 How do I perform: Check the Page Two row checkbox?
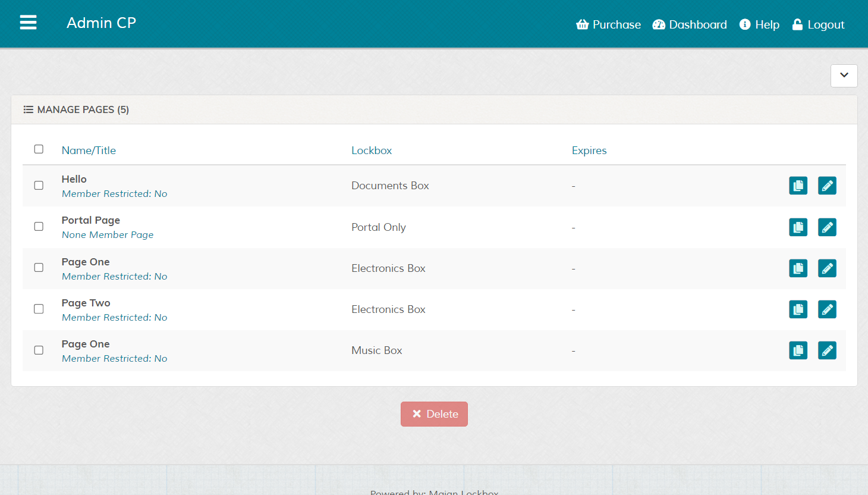click(x=39, y=309)
